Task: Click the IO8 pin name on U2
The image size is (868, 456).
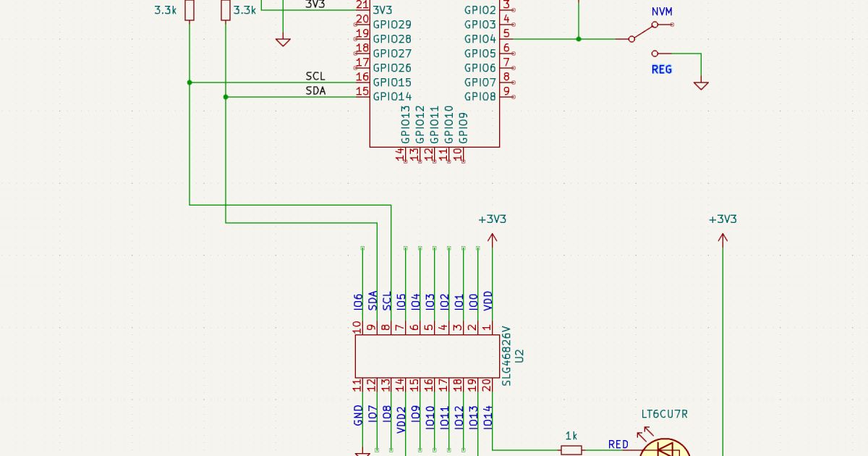Action: 387,413
